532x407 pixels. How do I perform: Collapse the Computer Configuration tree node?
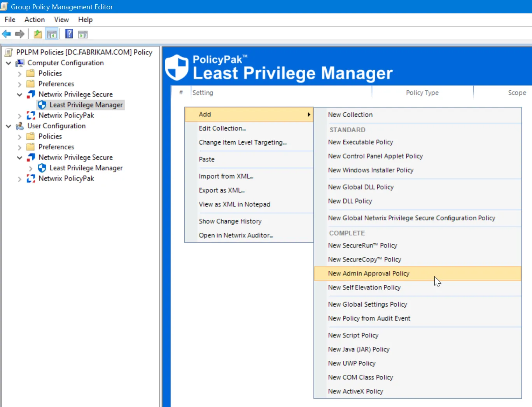click(8, 63)
